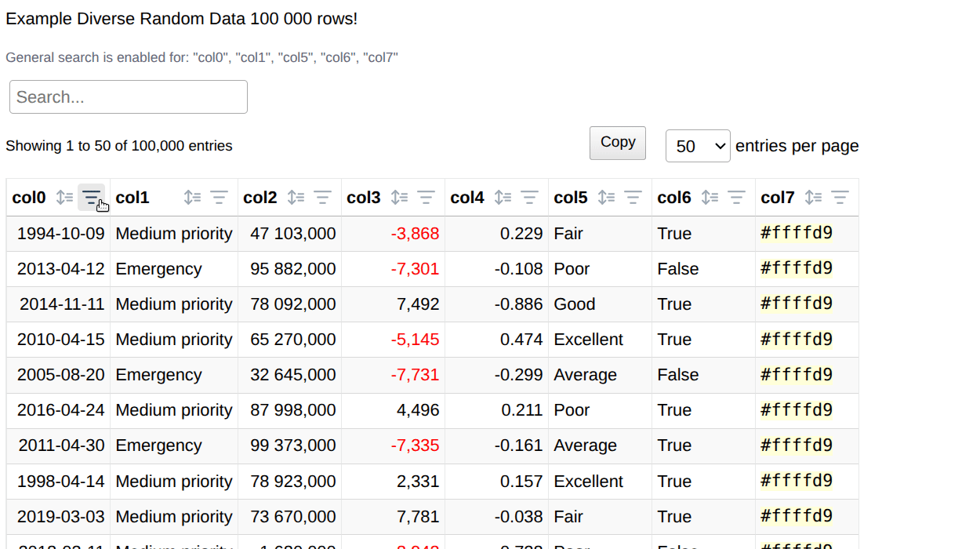980x549 pixels.
Task: Click the col3 header label
Action: click(x=364, y=198)
